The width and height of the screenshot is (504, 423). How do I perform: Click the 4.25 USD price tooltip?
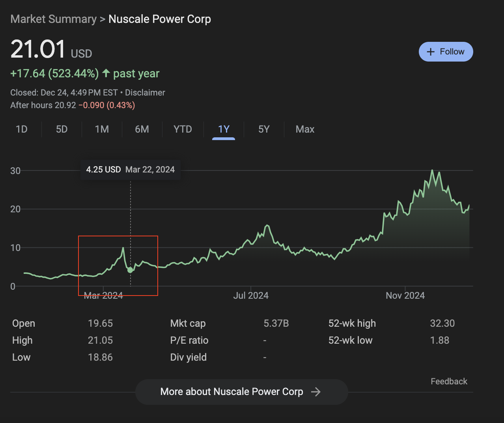[131, 170]
